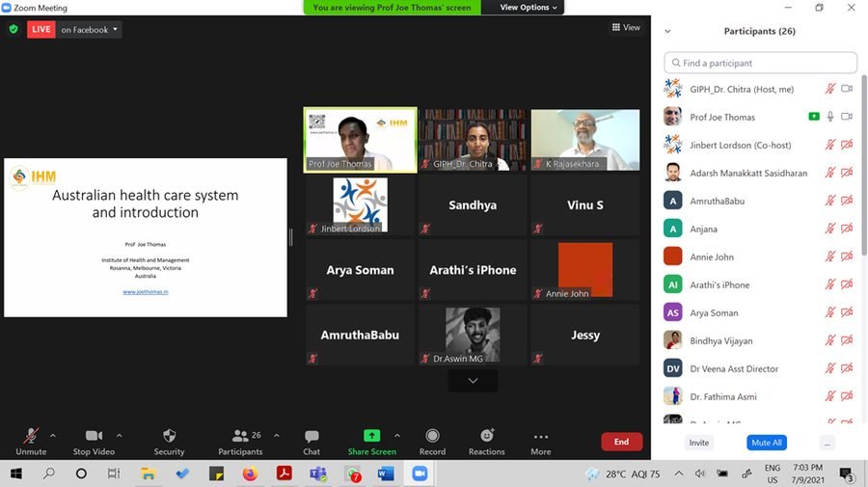Open File Explorer from taskbar

149,473
